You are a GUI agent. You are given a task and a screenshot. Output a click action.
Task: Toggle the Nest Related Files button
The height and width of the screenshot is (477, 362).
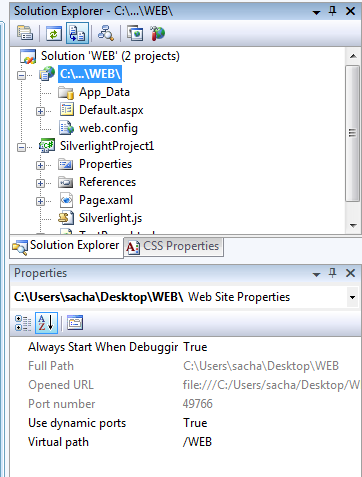click(77, 33)
